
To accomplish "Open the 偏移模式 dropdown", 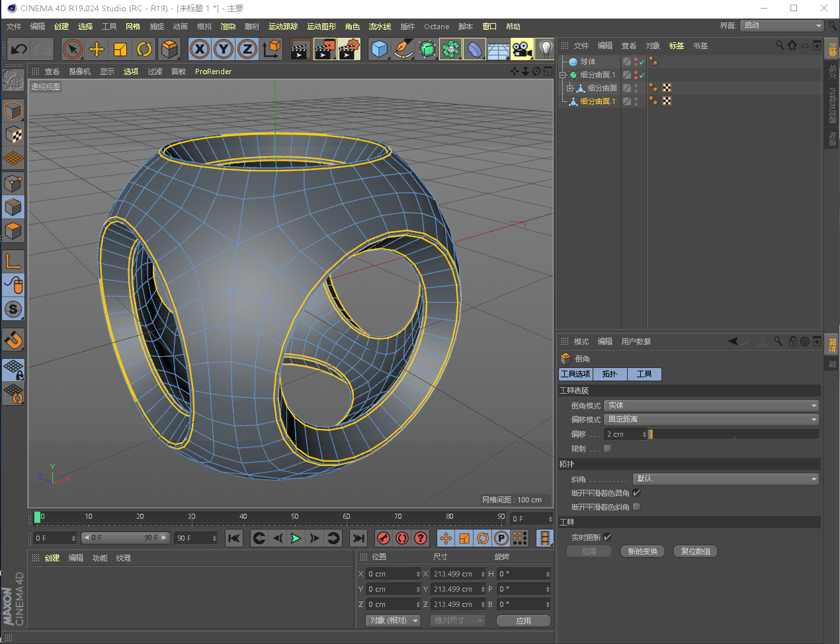I will pyautogui.click(x=711, y=419).
